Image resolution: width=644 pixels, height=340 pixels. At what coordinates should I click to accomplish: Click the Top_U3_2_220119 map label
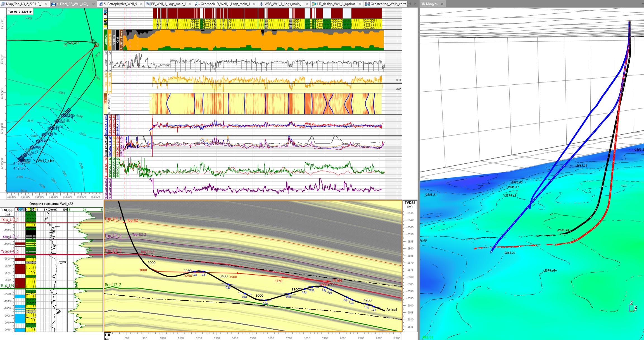(20, 11)
